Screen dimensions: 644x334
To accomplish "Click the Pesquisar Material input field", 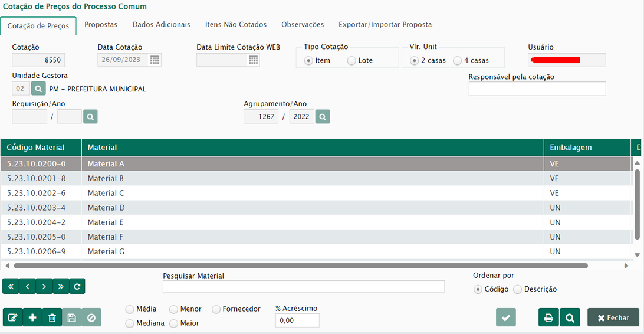I will 303,287.
